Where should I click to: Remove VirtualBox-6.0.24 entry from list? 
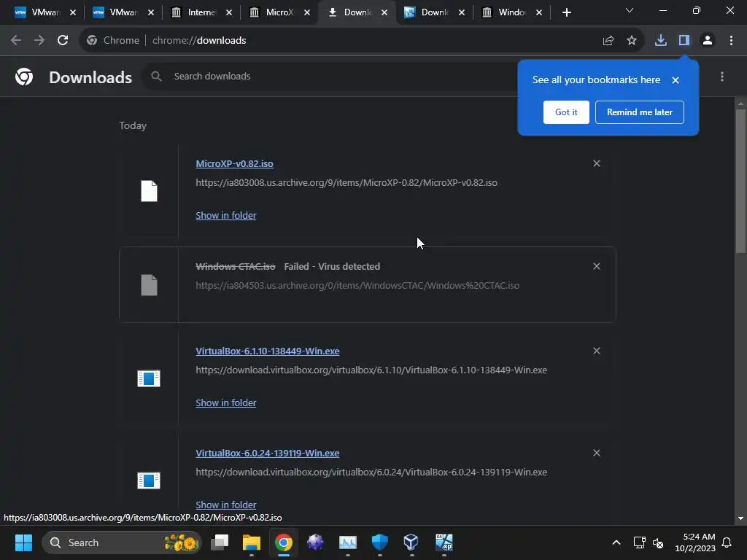click(597, 453)
